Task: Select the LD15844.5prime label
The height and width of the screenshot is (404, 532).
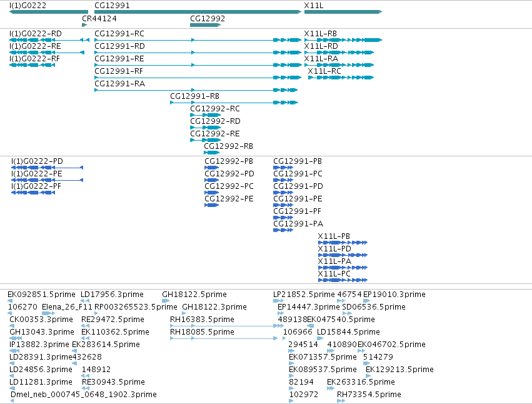Action: [348, 332]
